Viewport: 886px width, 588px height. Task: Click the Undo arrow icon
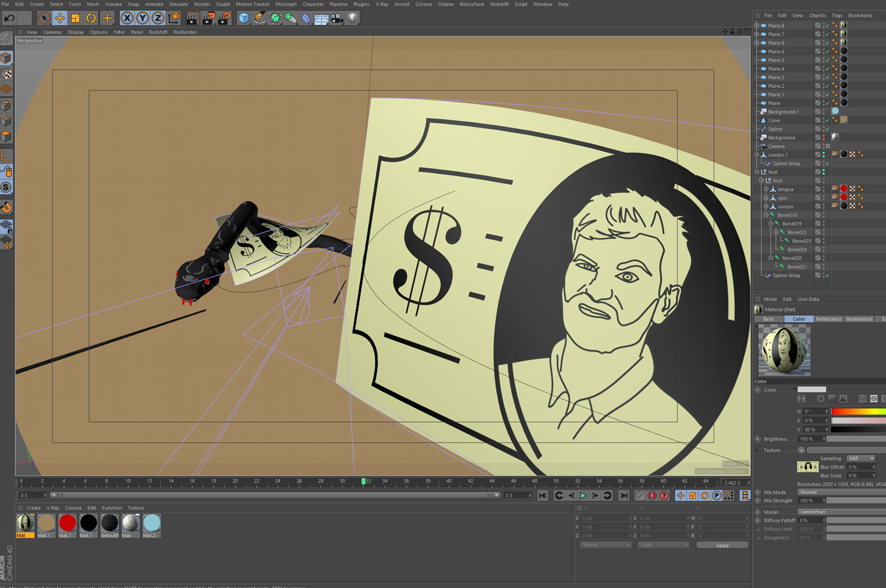pyautogui.click(x=10, y=18)
